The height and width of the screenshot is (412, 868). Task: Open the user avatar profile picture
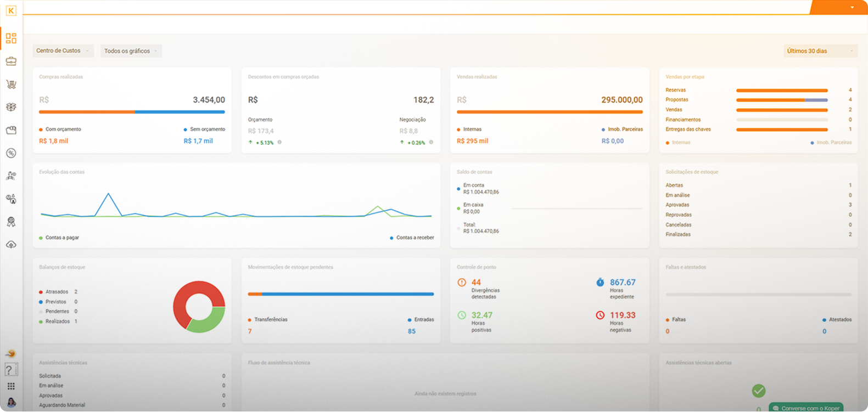[11, 403]
